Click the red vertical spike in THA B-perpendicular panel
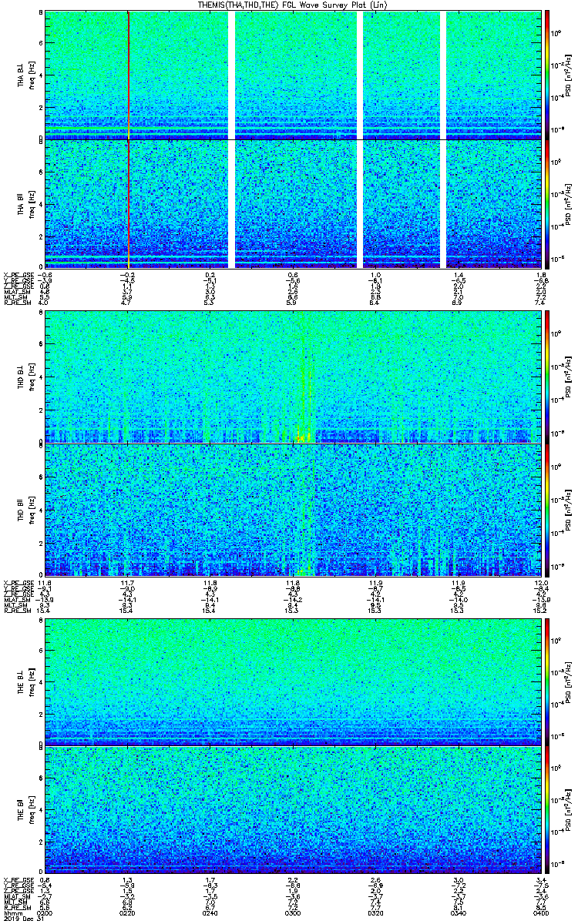 [x=128, y=75]
